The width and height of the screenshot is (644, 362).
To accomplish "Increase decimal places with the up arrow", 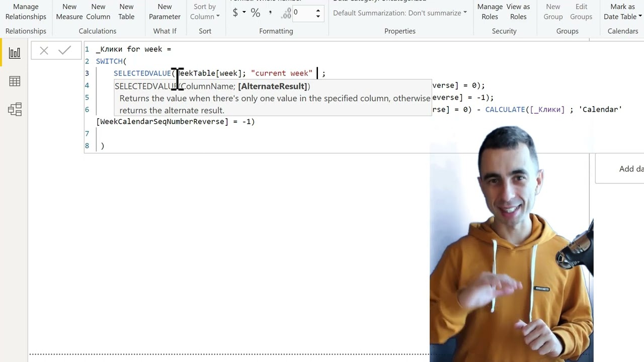I will [318, 10].
